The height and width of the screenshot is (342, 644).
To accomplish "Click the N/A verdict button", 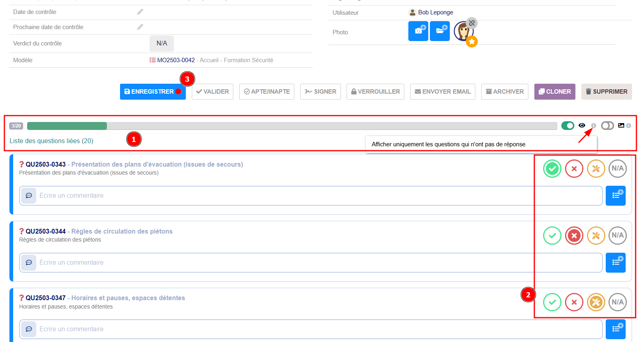I will 161,43.
